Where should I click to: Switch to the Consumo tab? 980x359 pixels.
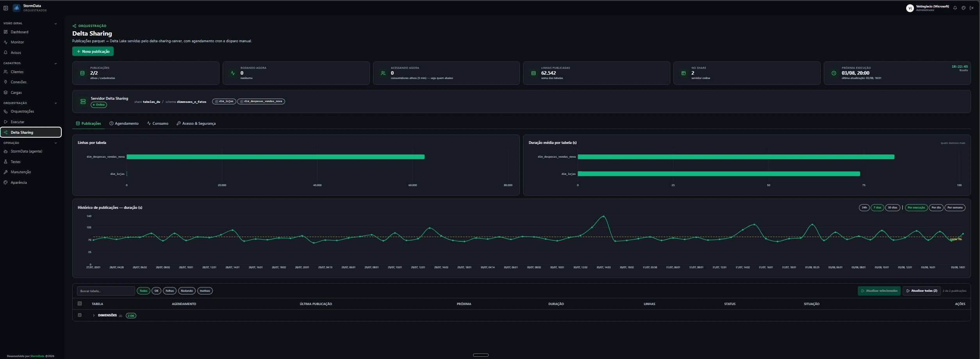click(158, 124)
